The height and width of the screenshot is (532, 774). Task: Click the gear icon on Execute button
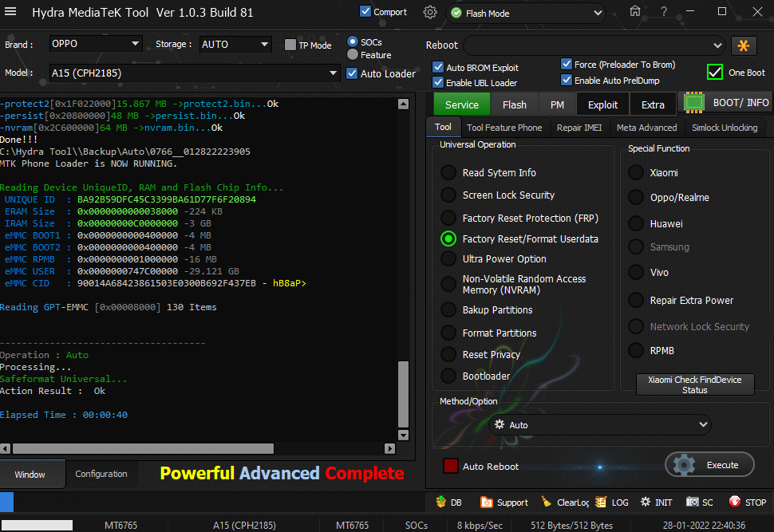coord(684,465)
